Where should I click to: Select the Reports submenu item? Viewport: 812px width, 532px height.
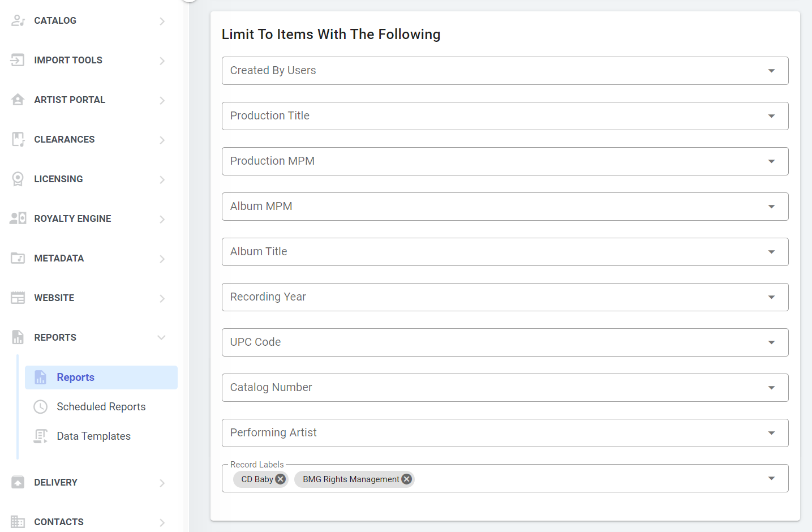pyautogui.click(x=75, y=377)
